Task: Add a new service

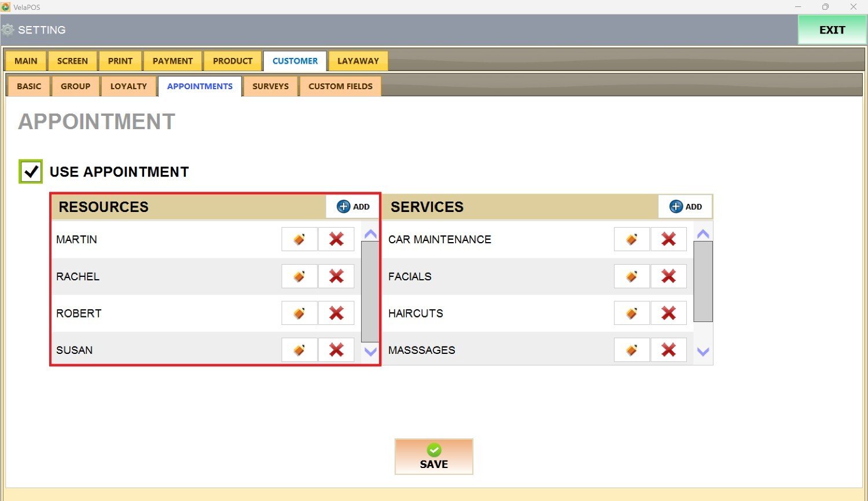Action: tap(685, 207)
